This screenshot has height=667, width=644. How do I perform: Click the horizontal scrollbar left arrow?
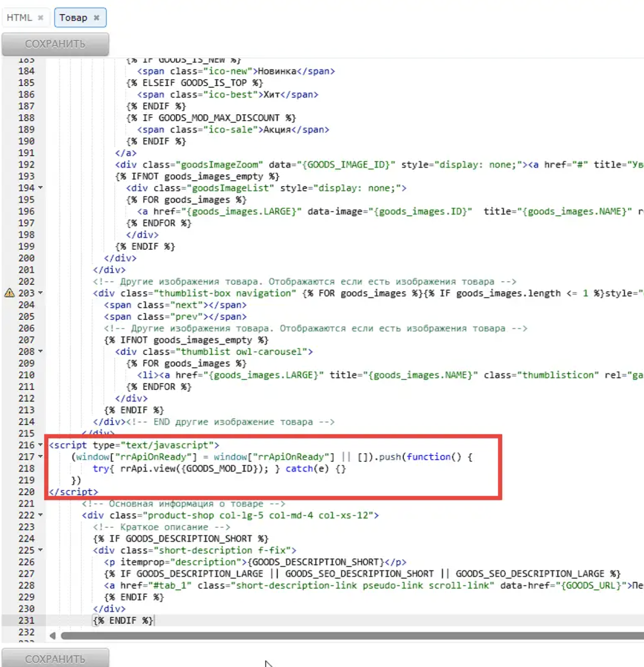[x=52, y=636]
